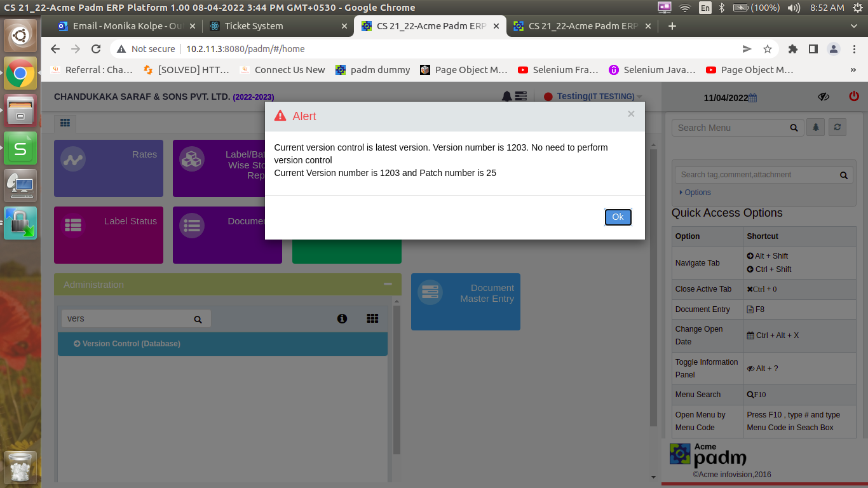Open the system power gear menu
The width and height of the screenshot is (868, 488).
(857, 8)
